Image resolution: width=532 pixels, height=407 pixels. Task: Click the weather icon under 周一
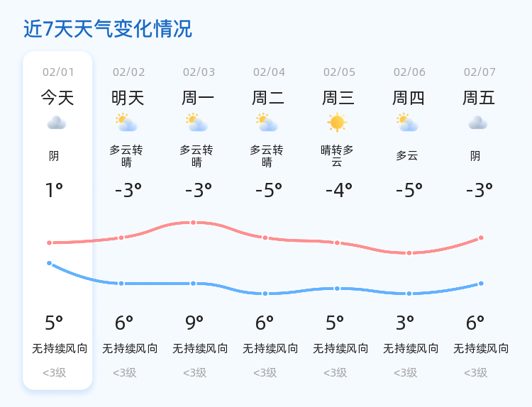tap(196, 123)
